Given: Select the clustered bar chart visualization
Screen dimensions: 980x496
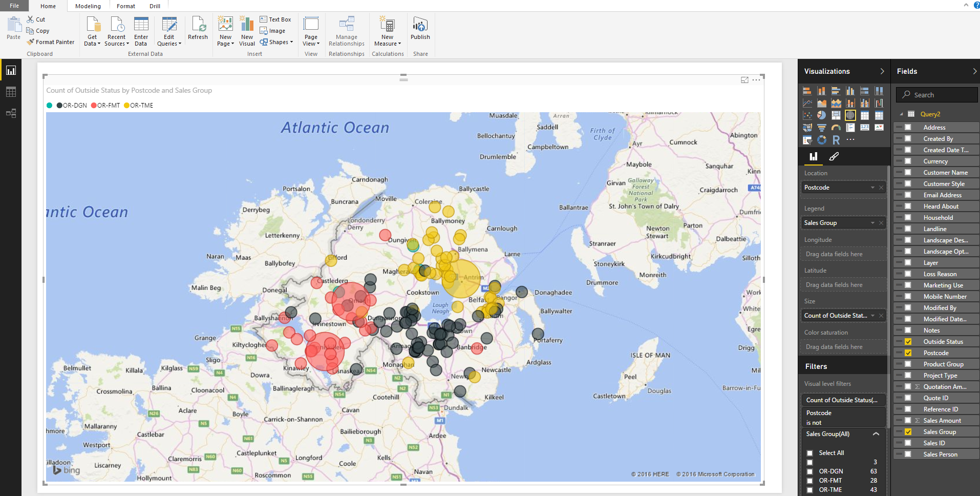Looking at the screenshot, I should [836, 91].
